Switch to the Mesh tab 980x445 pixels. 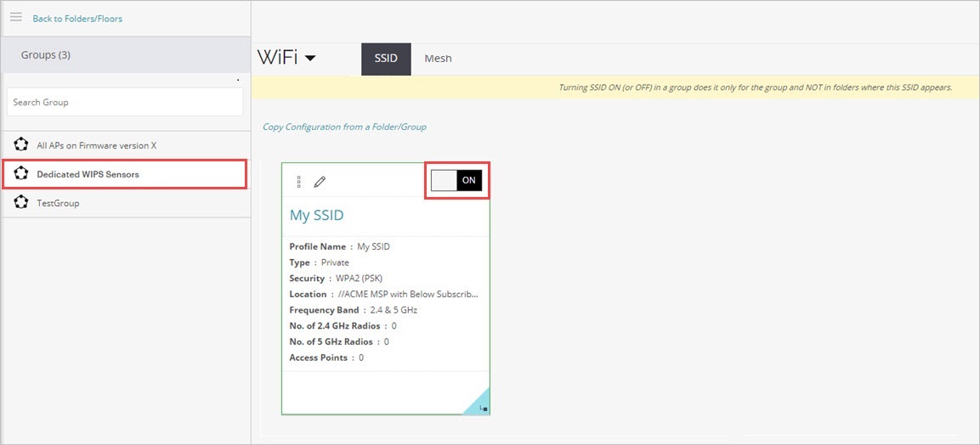[438, 59]
